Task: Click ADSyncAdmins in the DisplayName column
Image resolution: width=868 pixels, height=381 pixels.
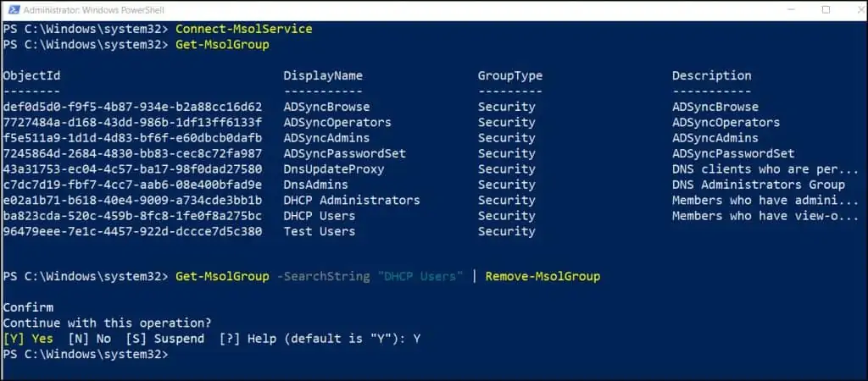Action: coord(326,138)
